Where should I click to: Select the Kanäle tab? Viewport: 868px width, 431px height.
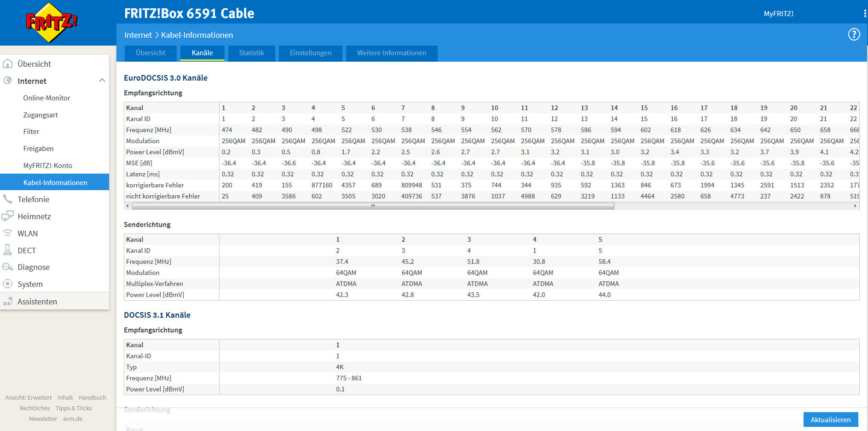203,53
